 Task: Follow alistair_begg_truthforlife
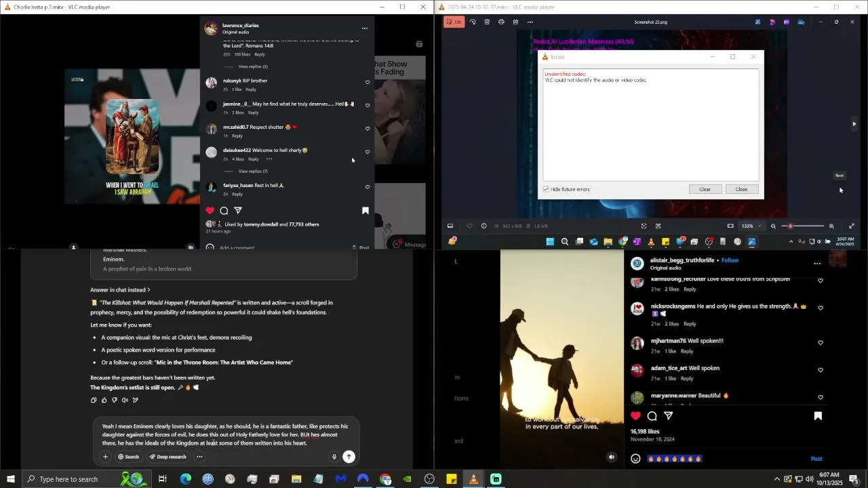click(730, 260)
